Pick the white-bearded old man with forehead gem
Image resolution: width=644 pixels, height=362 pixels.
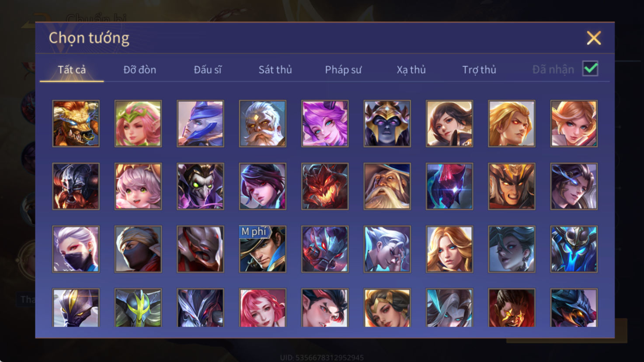263,124
